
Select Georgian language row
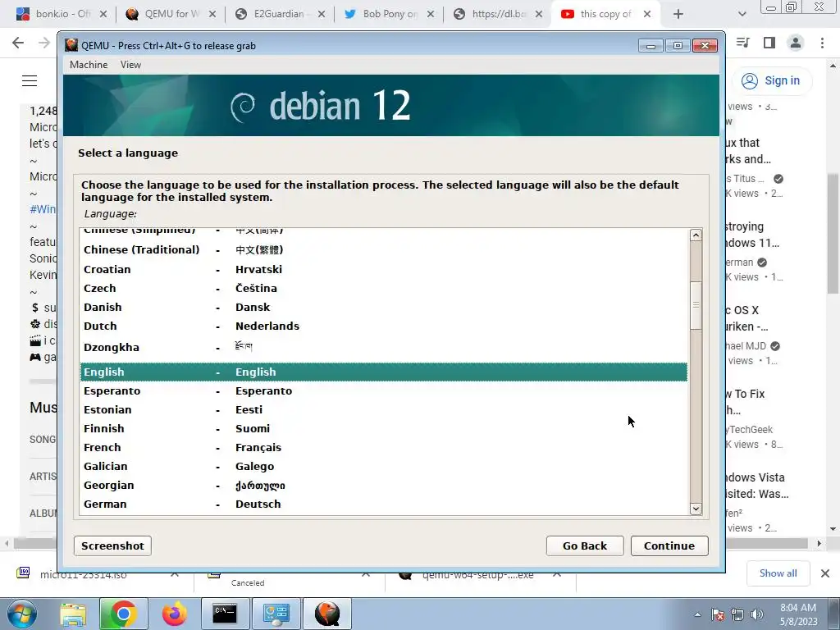point(384,486)
